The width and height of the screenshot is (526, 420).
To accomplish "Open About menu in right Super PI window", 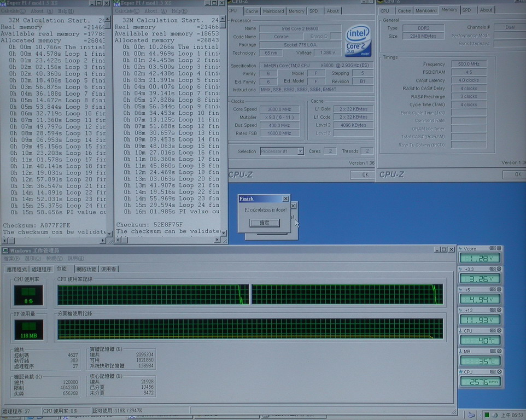I will point(155,11).
